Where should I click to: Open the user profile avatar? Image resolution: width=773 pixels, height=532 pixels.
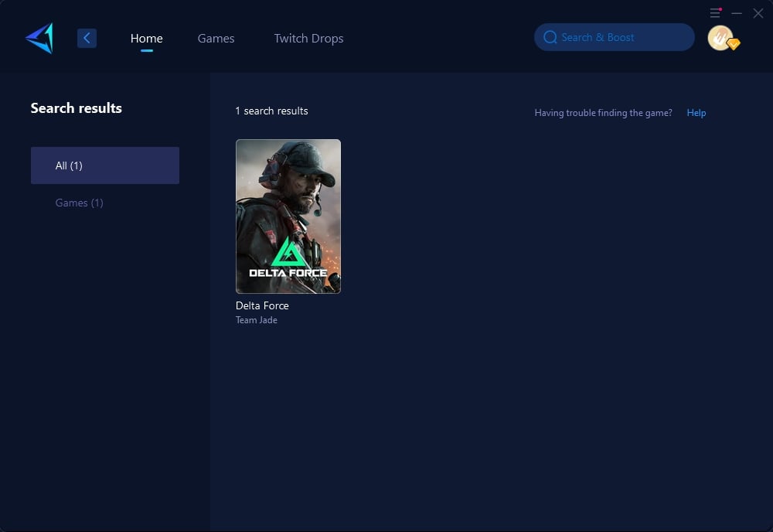[722, 38]
